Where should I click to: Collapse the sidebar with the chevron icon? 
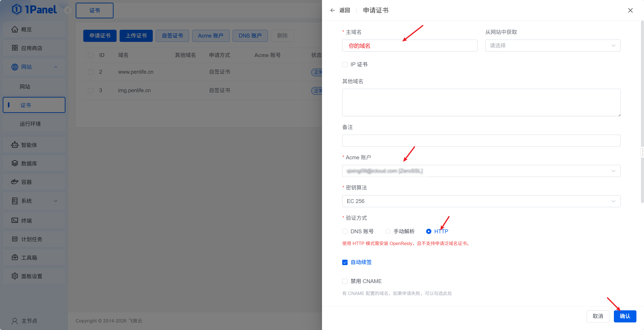(68, 10)
